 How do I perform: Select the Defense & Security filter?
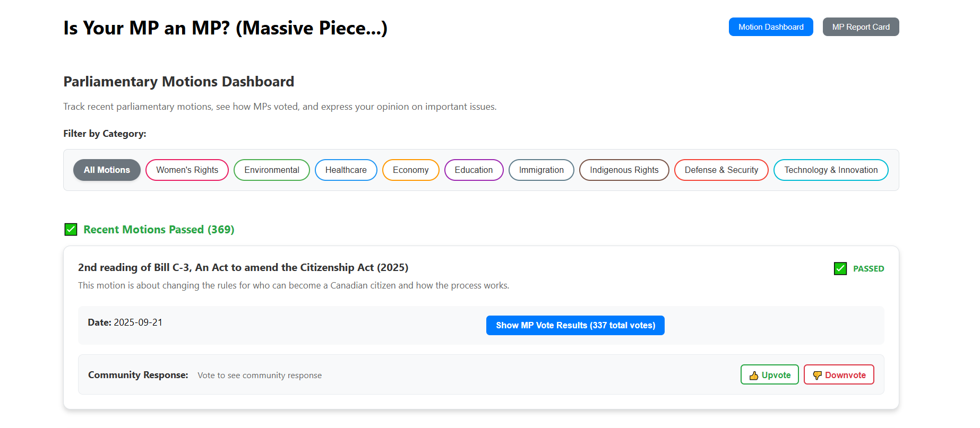(x=721, y=170)
